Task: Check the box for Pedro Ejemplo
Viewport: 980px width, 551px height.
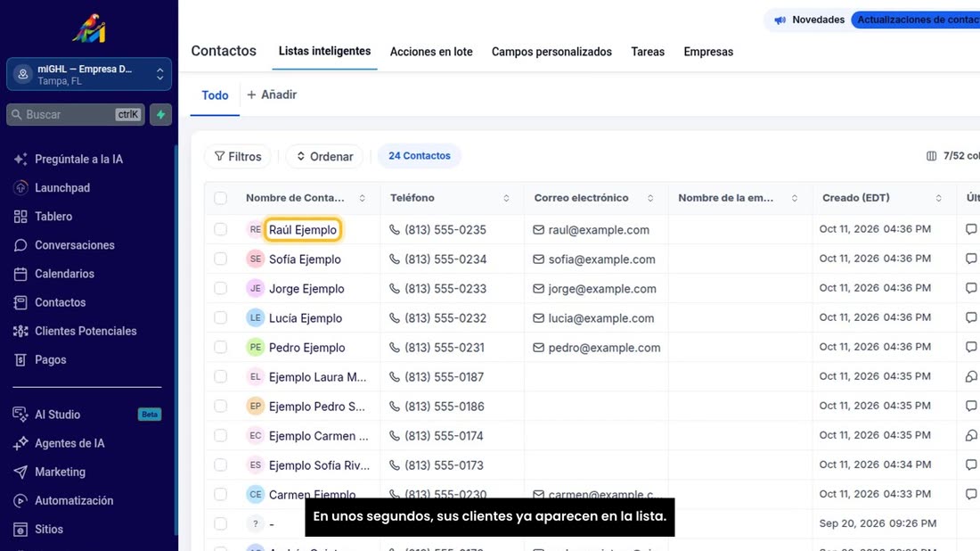Action: 221,347
